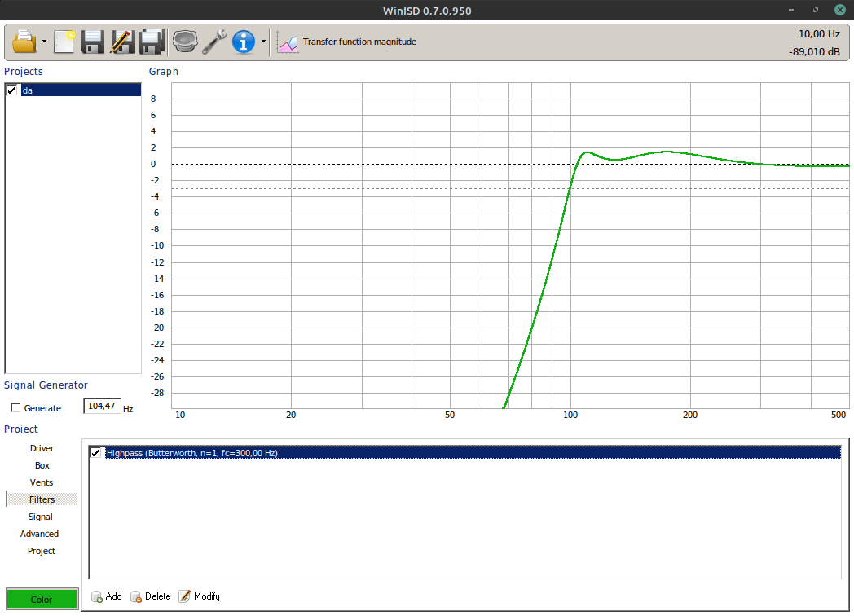
Task: Click the 10,00 Hz cursor readout
Action: (819, 33)
